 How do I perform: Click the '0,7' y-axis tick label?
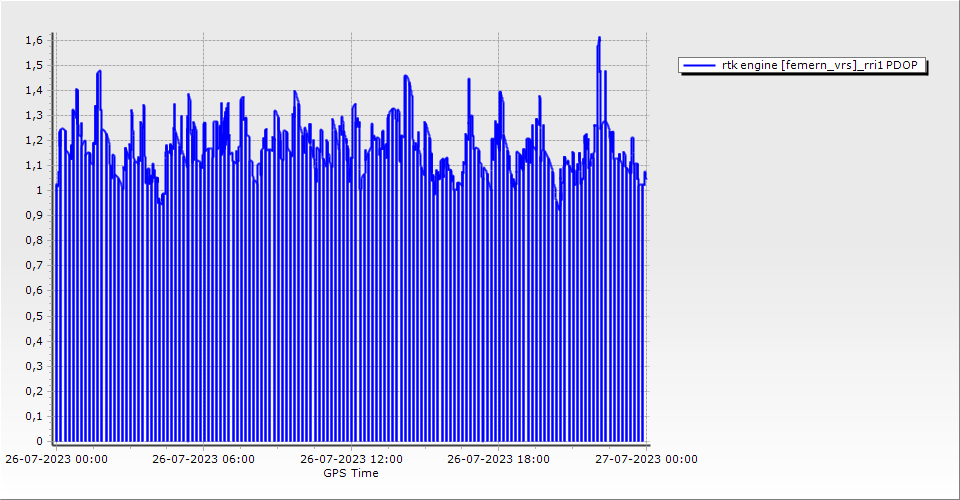[x=36, y=265]
